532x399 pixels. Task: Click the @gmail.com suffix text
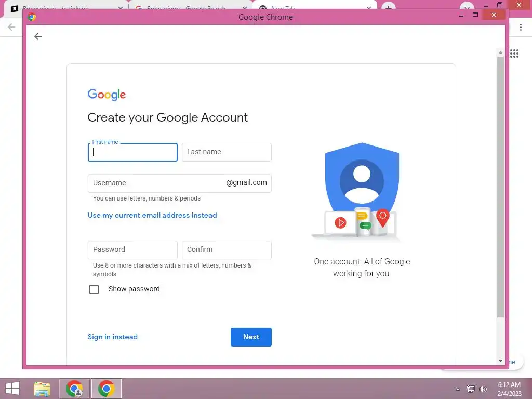pyautogui.click(x=247, y=182)
